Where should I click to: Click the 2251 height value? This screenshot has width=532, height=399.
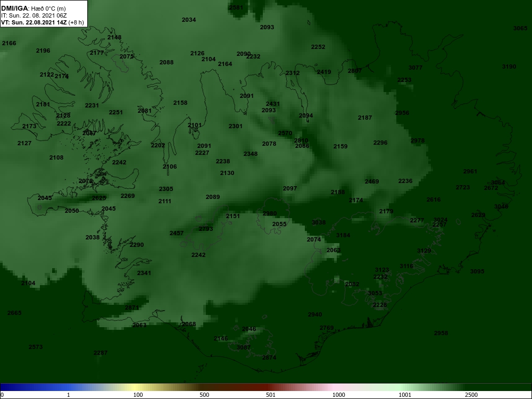tap(115, 112)
